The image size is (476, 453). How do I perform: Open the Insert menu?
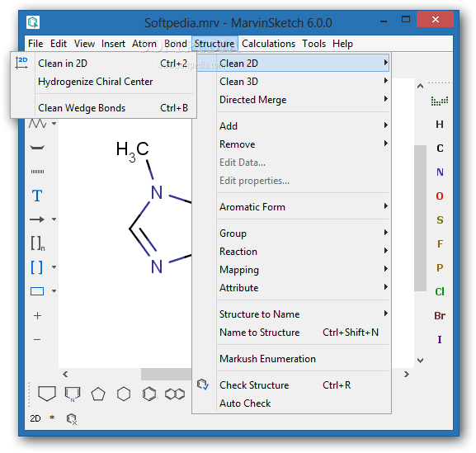113,44
